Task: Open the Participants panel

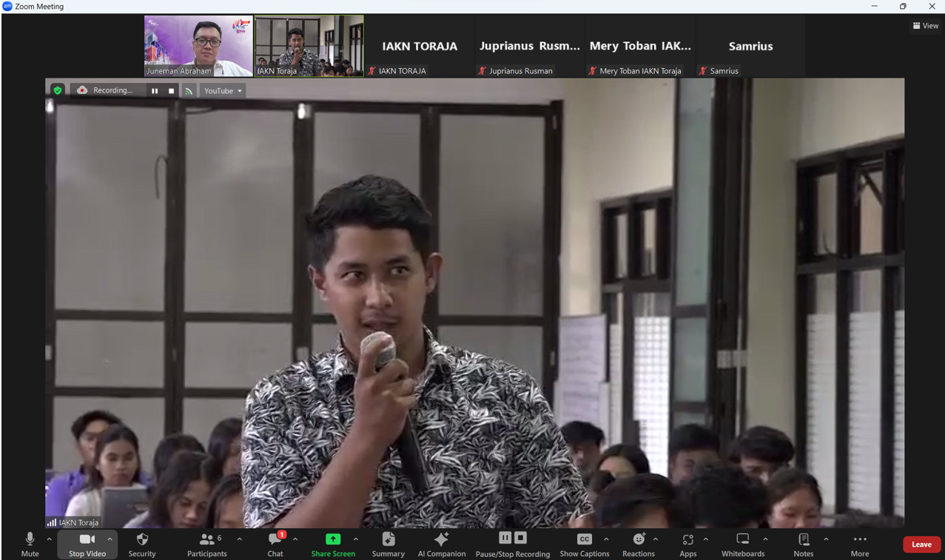Action: (207, 544)
